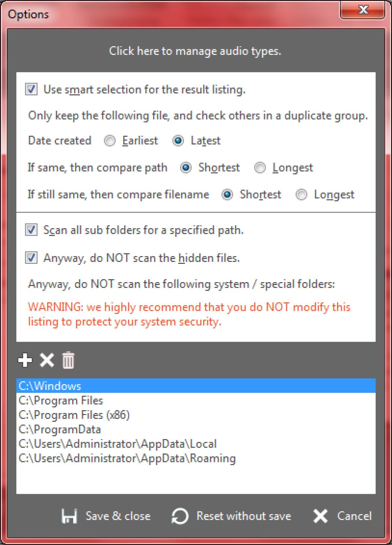Choose Longest for compare filename
This screenshot has height=545, width=392.
301,195
